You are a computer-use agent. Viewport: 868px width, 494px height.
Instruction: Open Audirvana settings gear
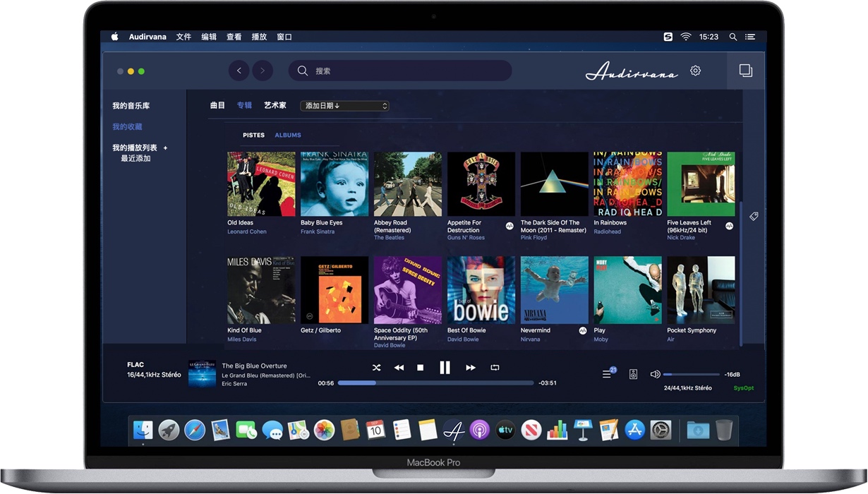695,71
